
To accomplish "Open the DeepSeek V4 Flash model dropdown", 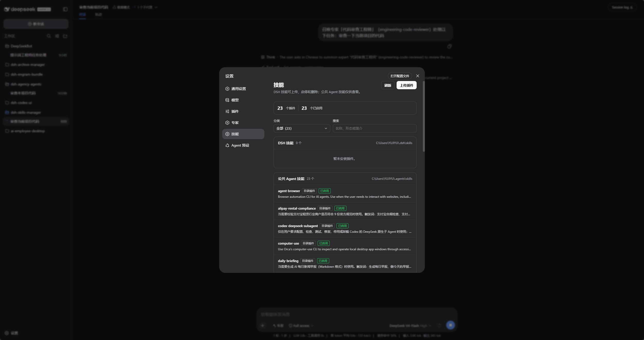I will 410,326.
